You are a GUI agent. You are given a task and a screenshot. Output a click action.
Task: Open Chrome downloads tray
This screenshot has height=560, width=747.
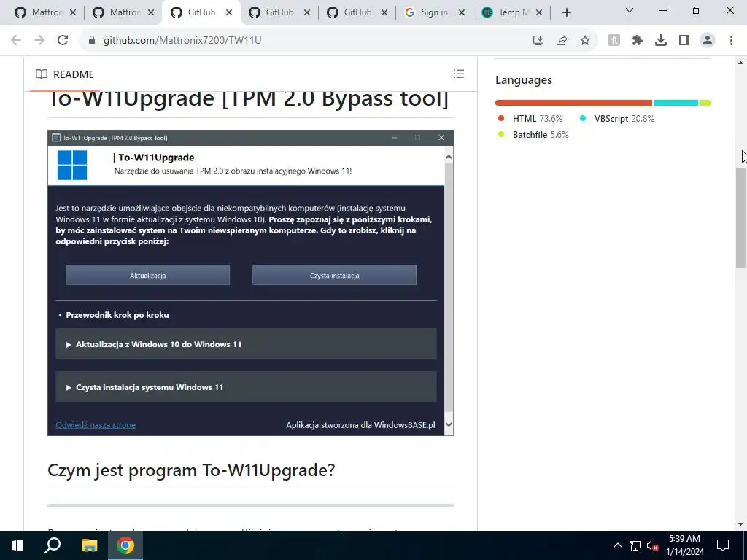click(x=661, y=41)
